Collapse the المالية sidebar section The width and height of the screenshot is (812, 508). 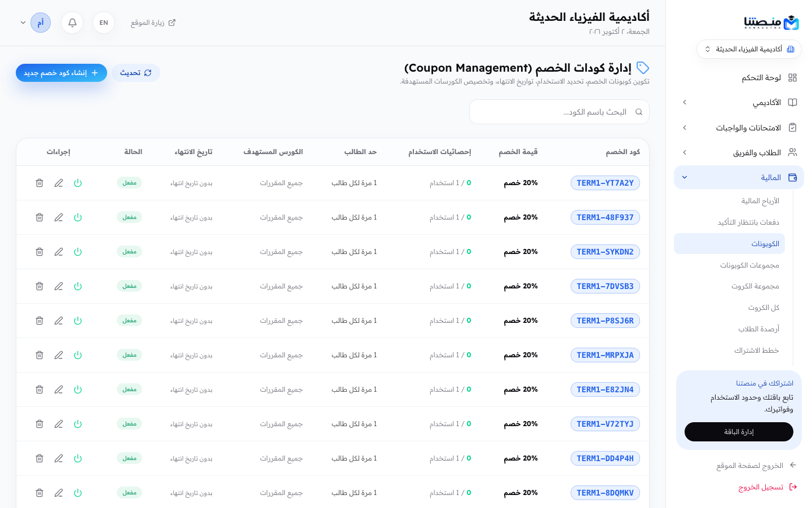(739, 177)
